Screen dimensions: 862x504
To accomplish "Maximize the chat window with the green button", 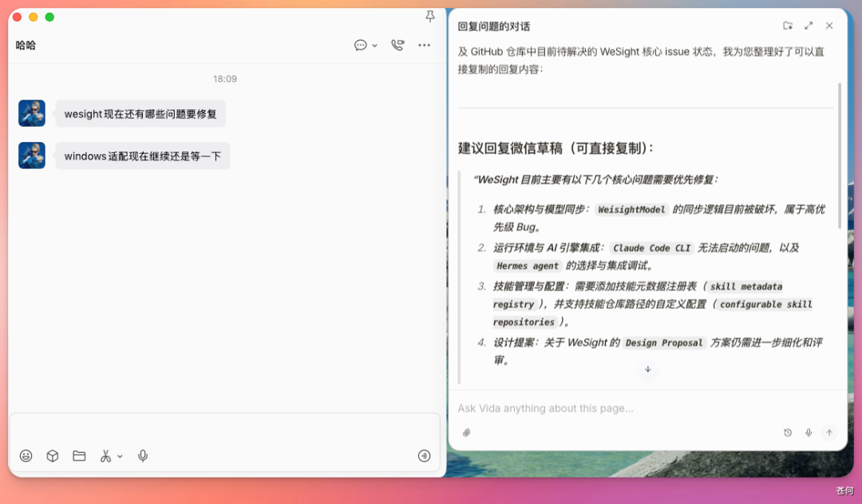I will (x=49, y=17).
